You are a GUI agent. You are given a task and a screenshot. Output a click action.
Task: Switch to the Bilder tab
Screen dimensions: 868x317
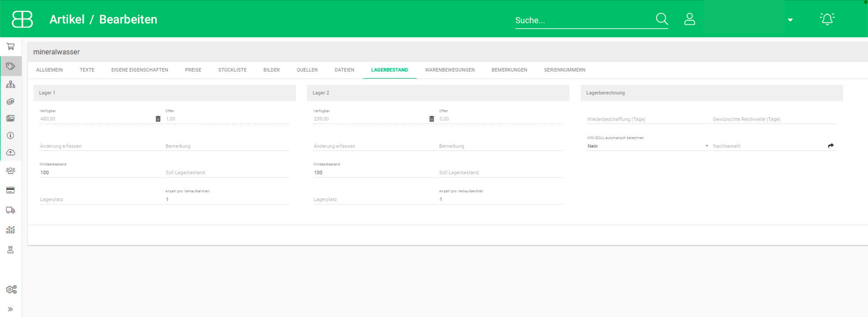coord(271,70)
